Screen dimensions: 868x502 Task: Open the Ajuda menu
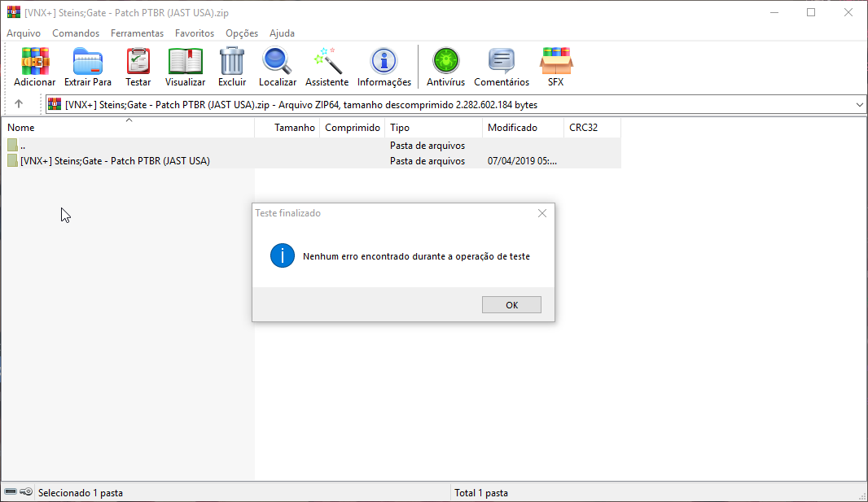[x=282, y=33]
